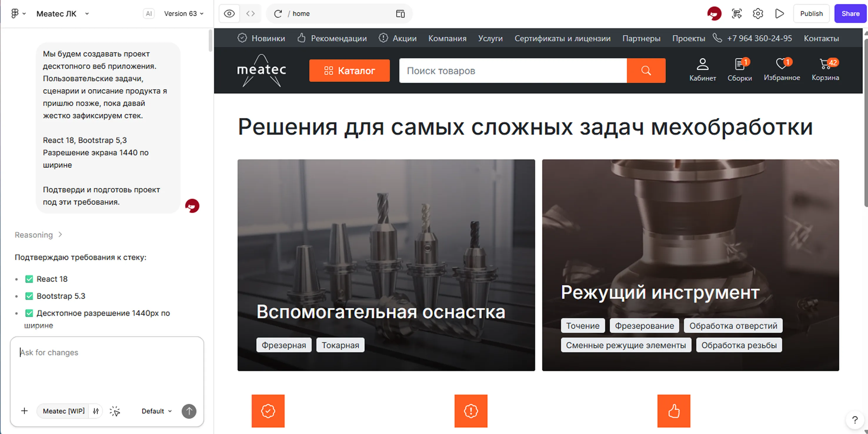This screenshot has height=434, width=868.
Task: Expand the Version 63 dropdown
Action: pos(183,14)
